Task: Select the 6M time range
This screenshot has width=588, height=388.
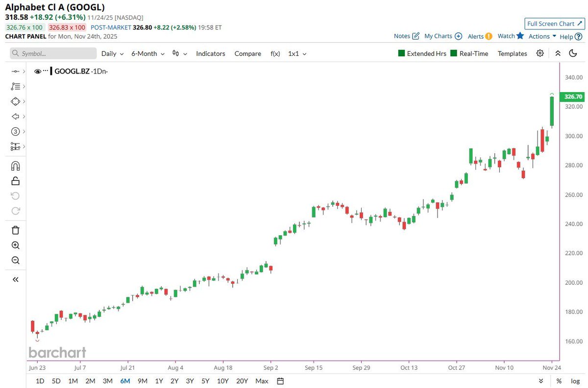Action: (x=125, y=381)
